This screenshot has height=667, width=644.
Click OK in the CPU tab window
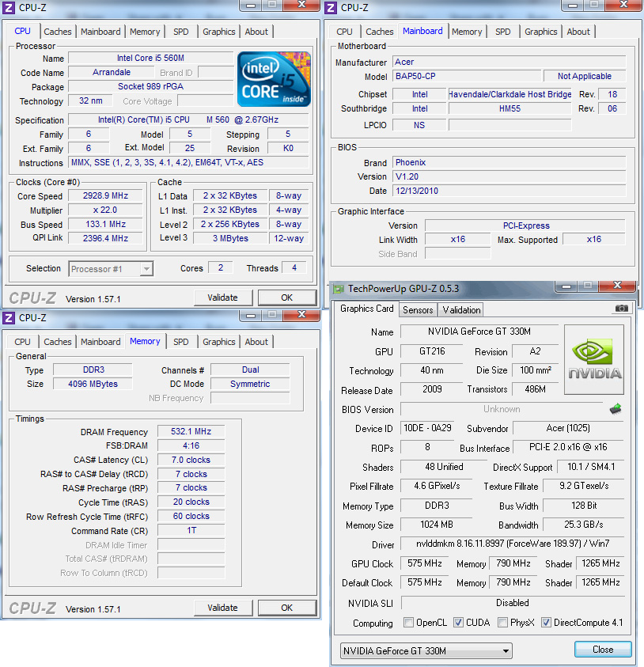point(287,297)
